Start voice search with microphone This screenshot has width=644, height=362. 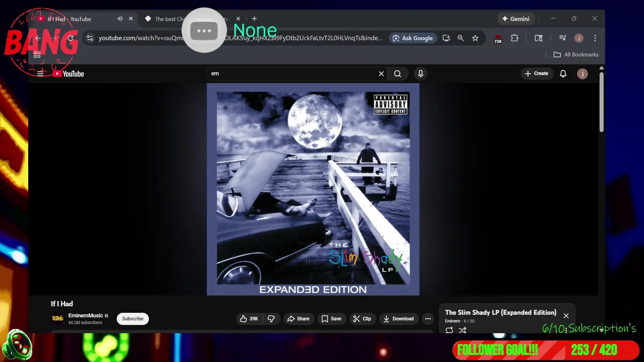[421, 73]
